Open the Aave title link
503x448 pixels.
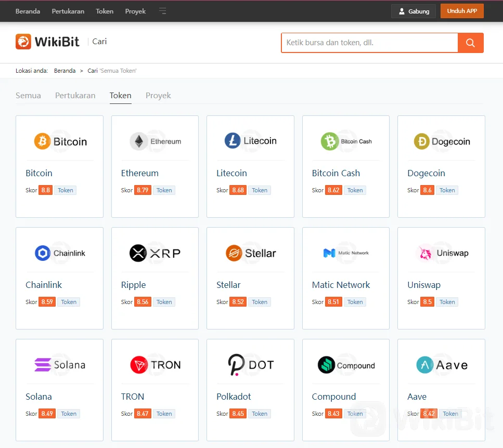tap(417, 397)
